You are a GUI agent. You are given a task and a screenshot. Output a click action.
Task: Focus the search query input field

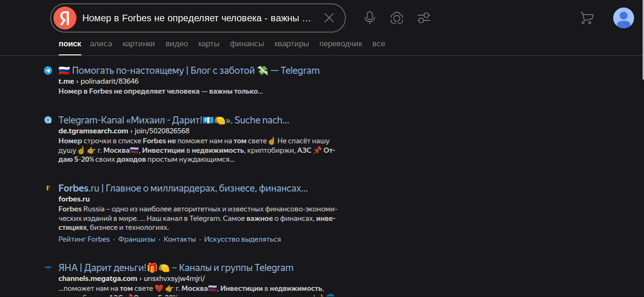pos(197,18)
